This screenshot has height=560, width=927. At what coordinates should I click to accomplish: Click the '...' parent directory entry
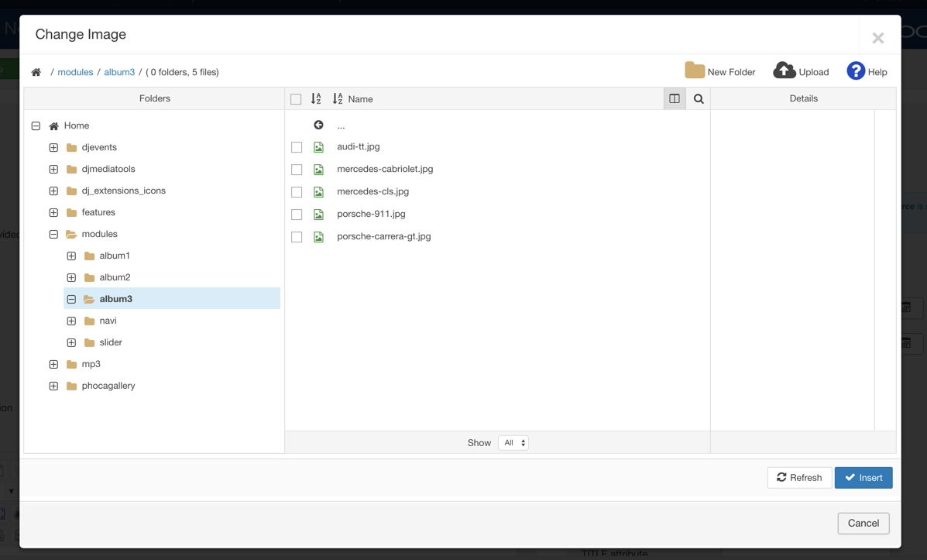341,126
